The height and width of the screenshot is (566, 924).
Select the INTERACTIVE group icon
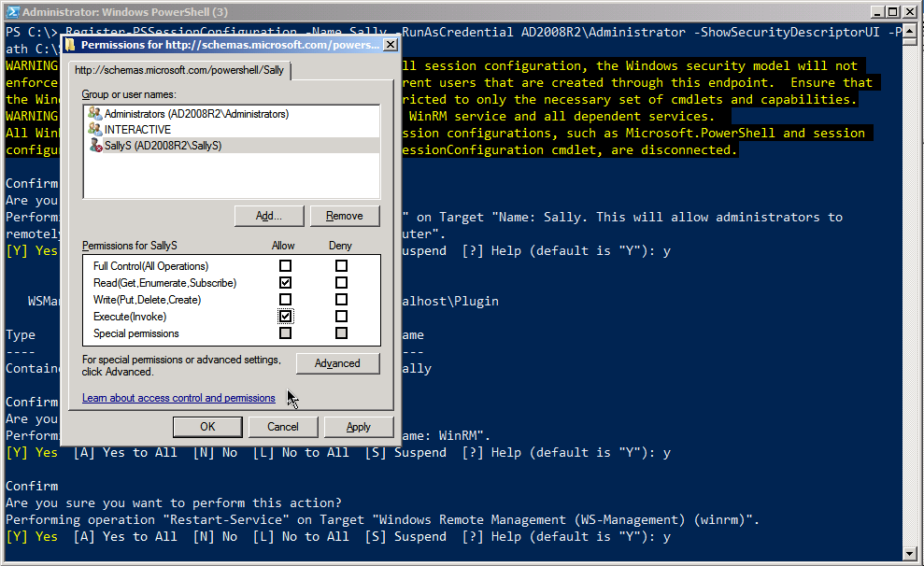(x=94, y=130)
